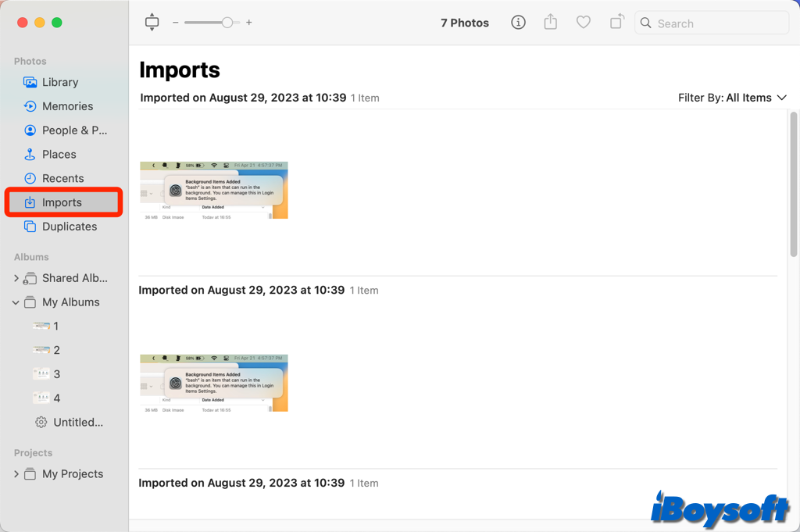Open the Info panel for selected photo
800x532 pixels.
click(518, 22)
